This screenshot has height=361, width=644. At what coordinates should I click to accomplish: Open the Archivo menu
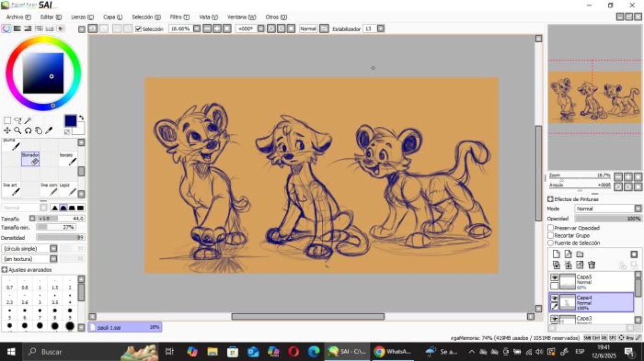pos(19,17)
